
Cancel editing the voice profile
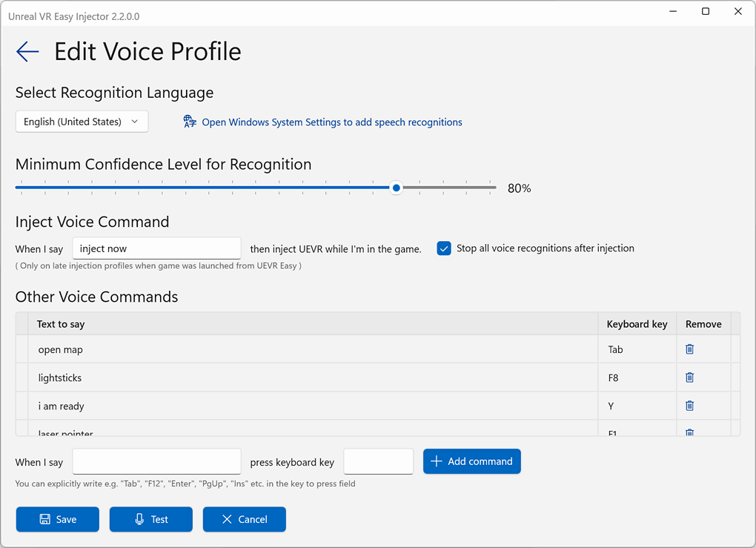pos(244,519)
